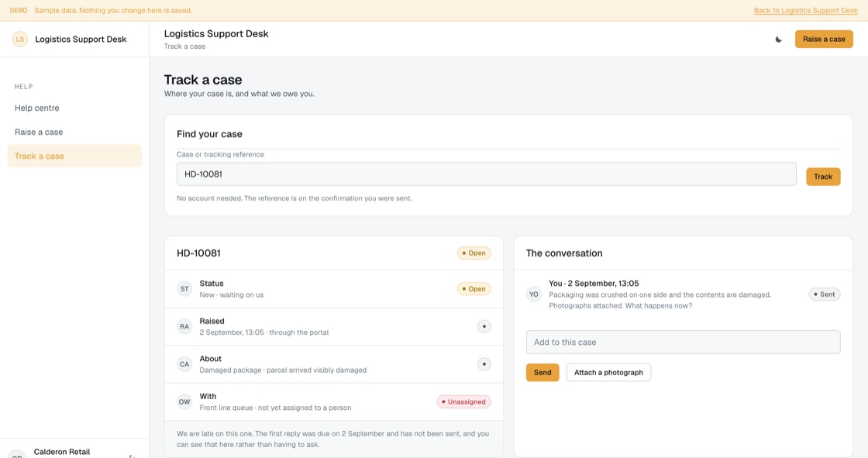Click the 'Sample data' demo banner text
868x458 pixels.
coord(113,11)
